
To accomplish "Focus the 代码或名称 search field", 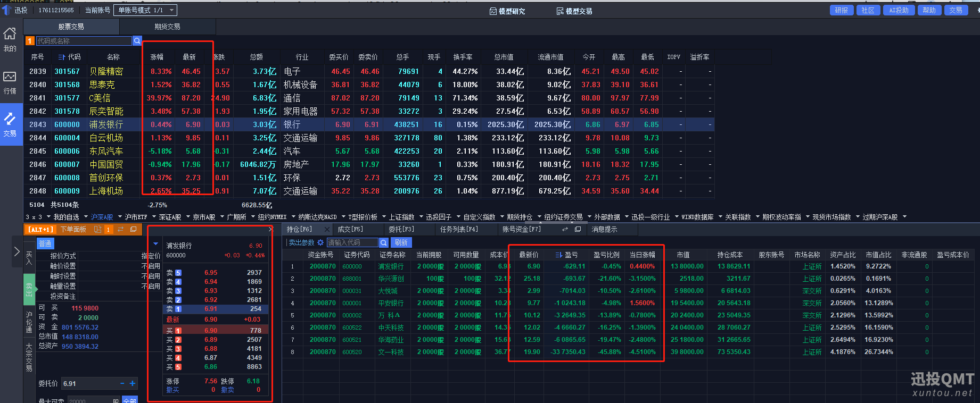I will point(84,41).
